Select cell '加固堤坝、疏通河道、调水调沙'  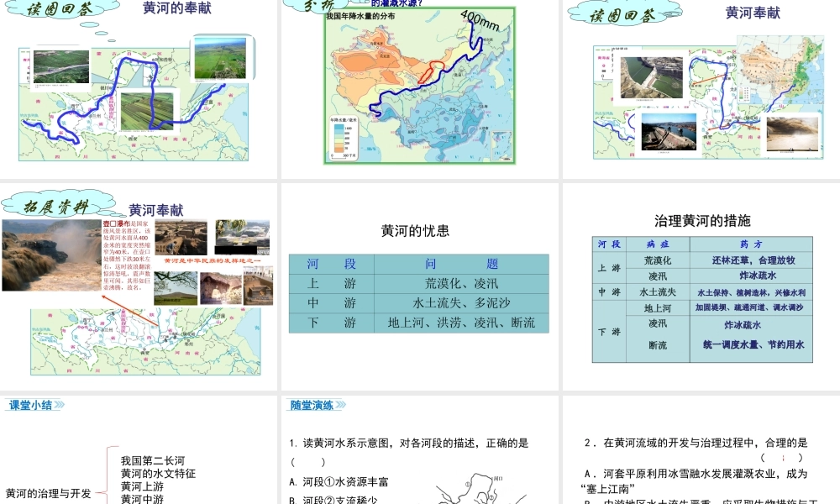[x=751, y=307]
